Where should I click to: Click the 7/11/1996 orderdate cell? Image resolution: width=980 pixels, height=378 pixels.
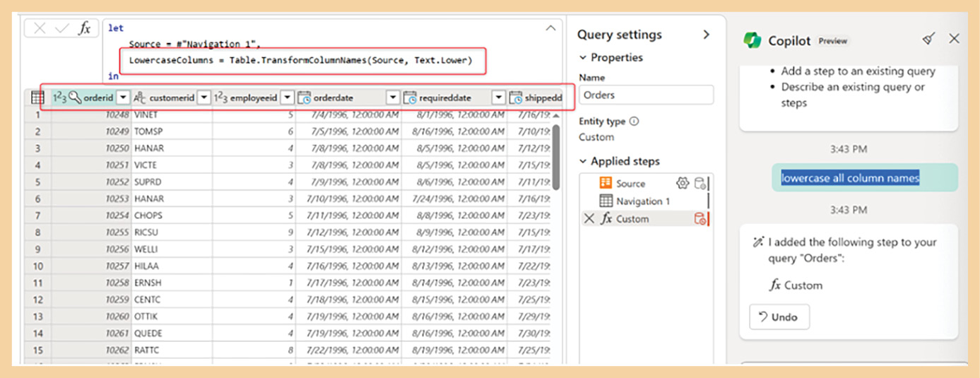[x=348, y=215]
